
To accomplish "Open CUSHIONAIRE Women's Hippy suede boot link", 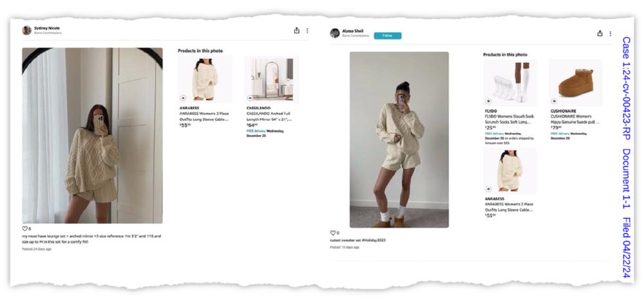I will [575, 119].
